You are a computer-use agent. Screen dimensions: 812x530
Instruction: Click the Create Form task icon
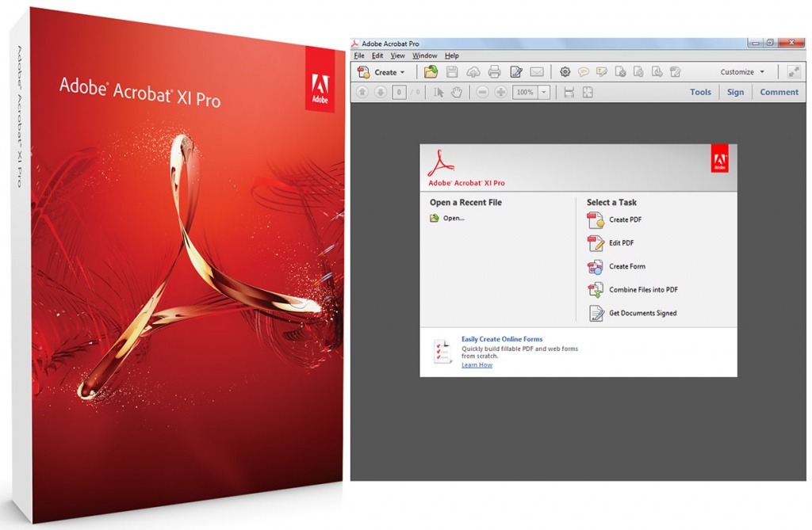596,266
